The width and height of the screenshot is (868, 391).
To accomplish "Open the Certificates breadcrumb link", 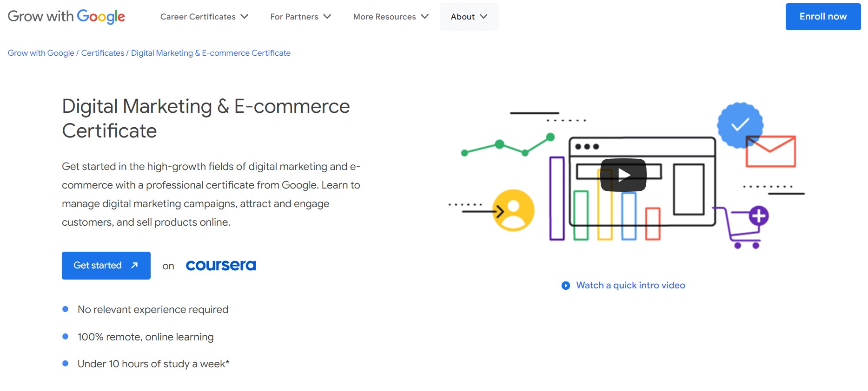I will (103, 53).
